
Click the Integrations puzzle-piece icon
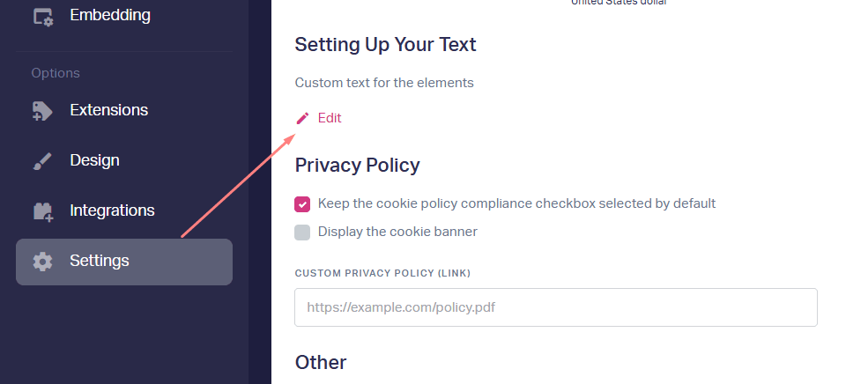point(42,211)
